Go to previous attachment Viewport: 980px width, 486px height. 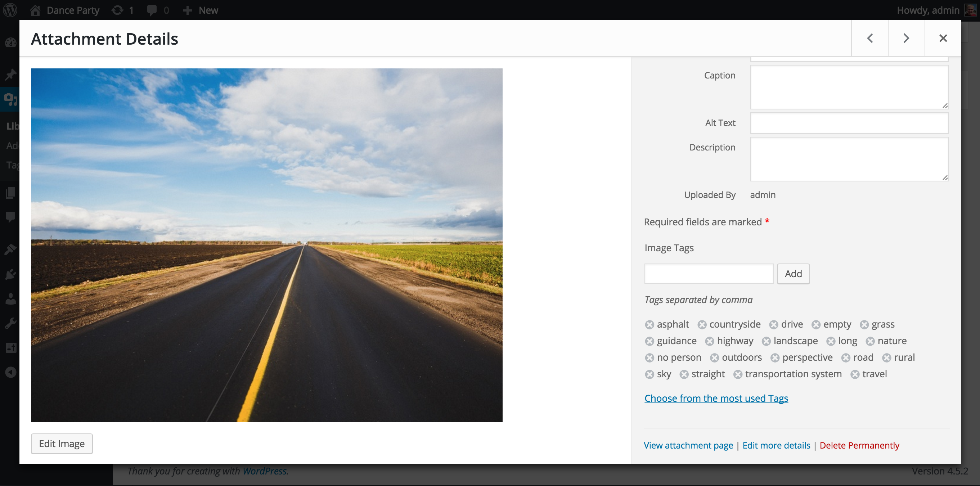coord(870,38)
